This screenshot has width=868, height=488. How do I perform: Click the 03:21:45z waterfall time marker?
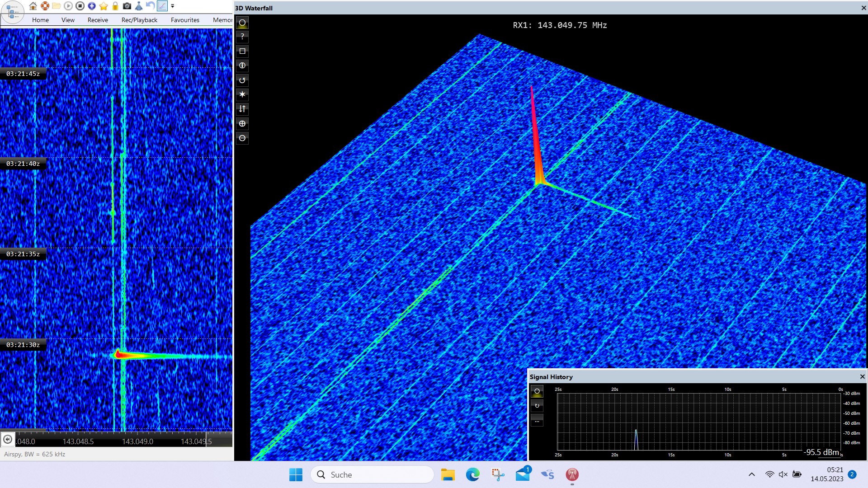(23, 74)
